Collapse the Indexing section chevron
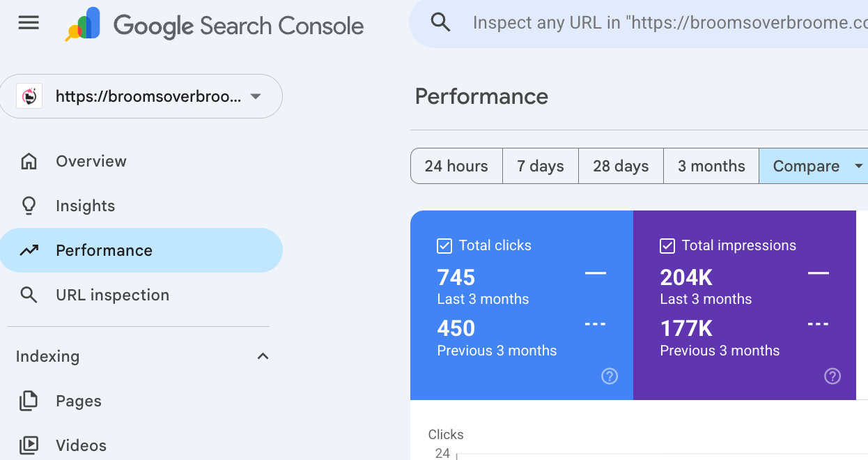The width and height of the screenshot is (868, 460). (x=263, y=356)
